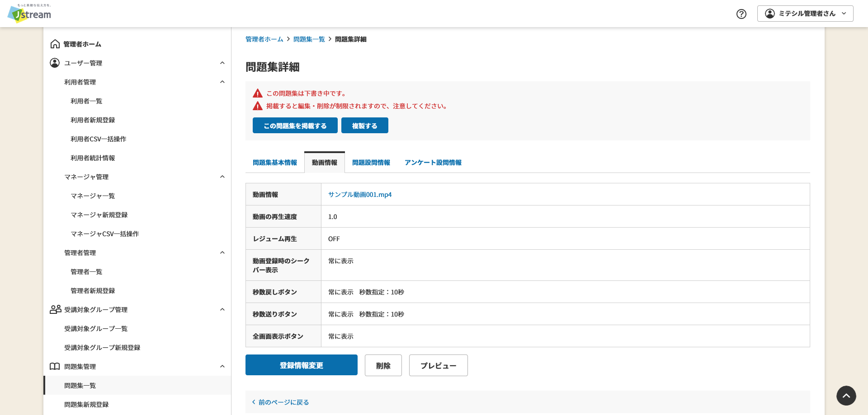Viewport: 868px width, 415px height.
Task: Click the 秒数戻しボタン row label
Action: pos(275,292)
